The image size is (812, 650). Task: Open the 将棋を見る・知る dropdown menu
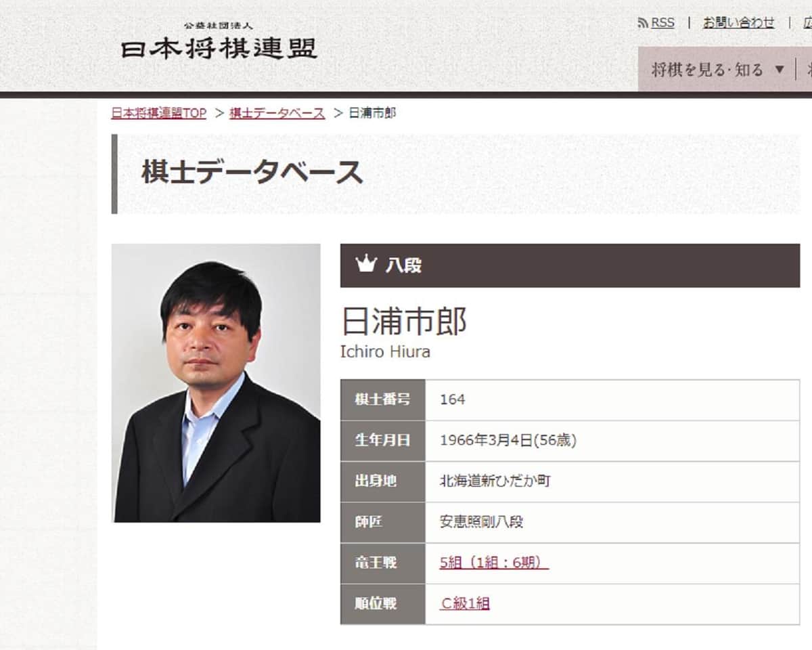click(707, 69)
